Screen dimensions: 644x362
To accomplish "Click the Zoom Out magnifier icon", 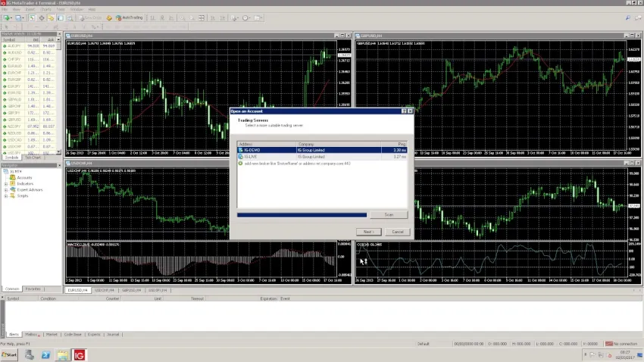I will tap(192, 17).
